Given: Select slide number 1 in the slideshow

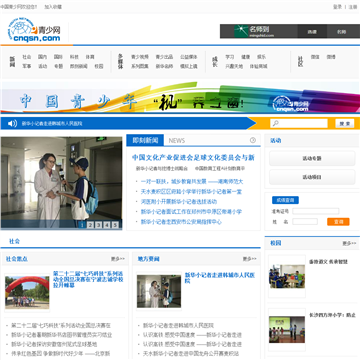Looking at the screenshot, I should [82, 225].
